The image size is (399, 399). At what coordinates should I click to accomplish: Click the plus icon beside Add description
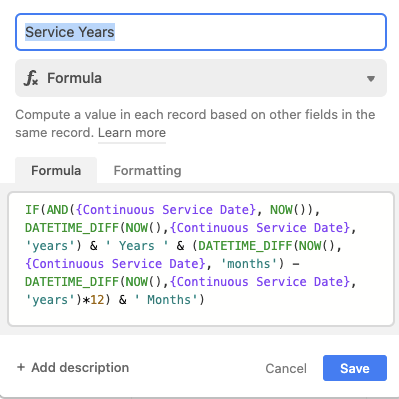point(21,367)
